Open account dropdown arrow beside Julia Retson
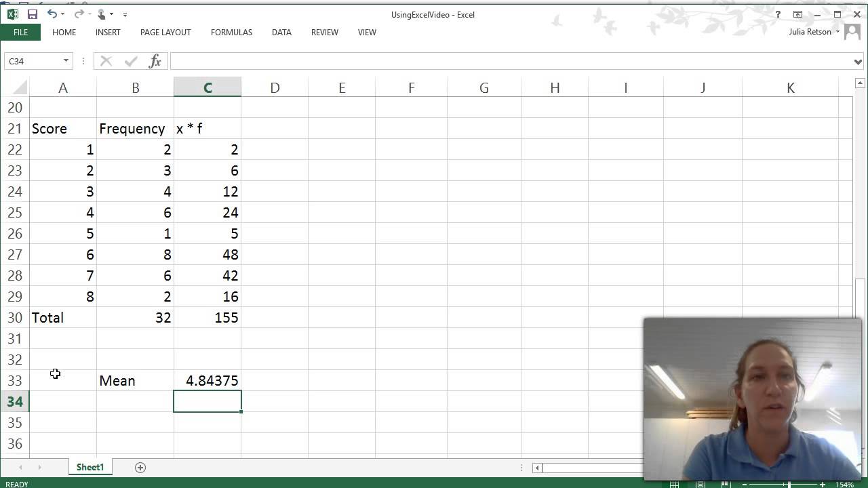868x488 pixels. (x=837, y=32)
